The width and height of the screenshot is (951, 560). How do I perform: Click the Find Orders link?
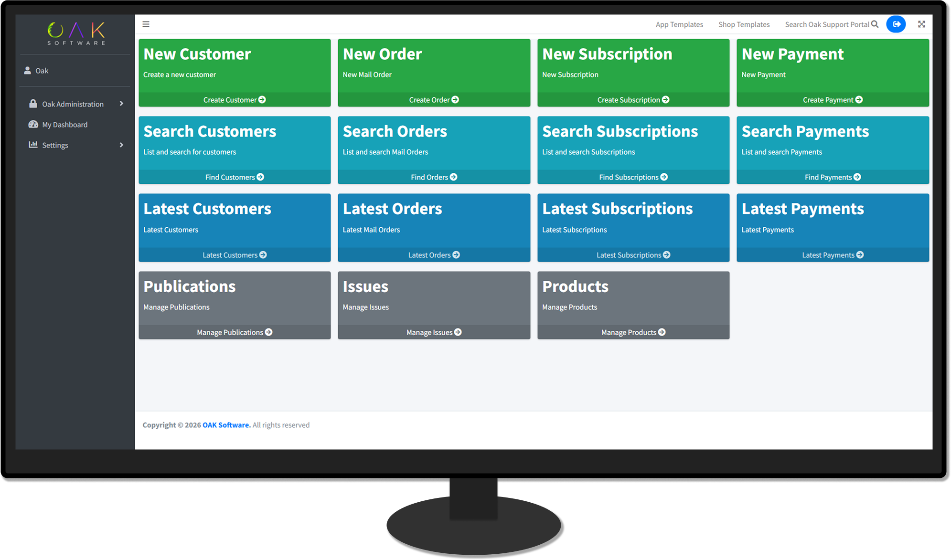(433, 177)
